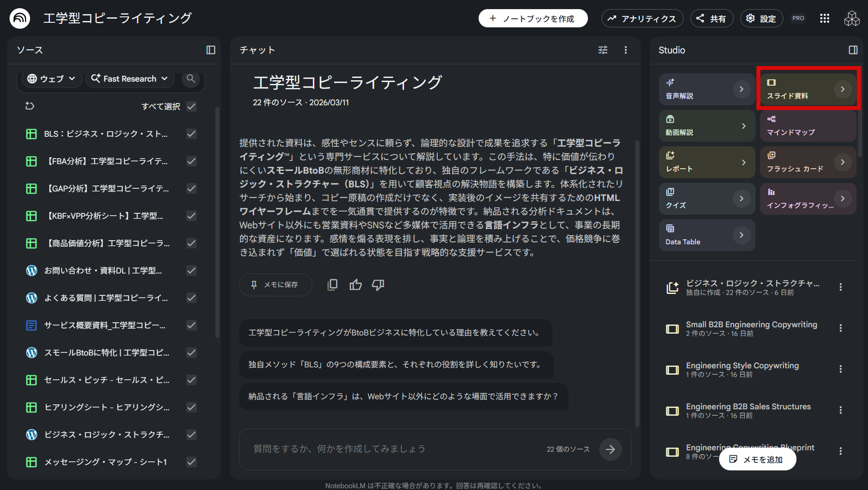Ask about BLS 9つの構成要素 suggestion
Image resolution: width=868 pixels, height=490 pixels.
(x=396, y=365)
